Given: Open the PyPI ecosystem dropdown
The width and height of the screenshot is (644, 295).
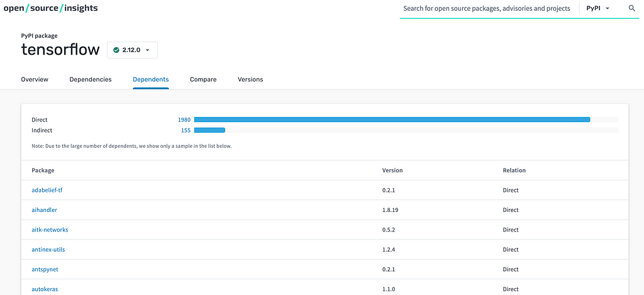Looking at the screenshot, I should [x=597, y=8].
